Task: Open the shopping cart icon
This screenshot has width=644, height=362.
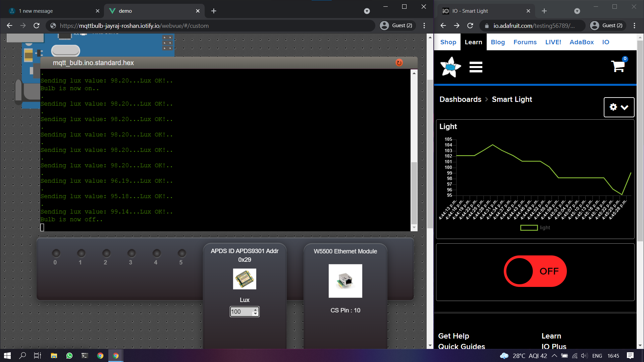Action: 618,66
